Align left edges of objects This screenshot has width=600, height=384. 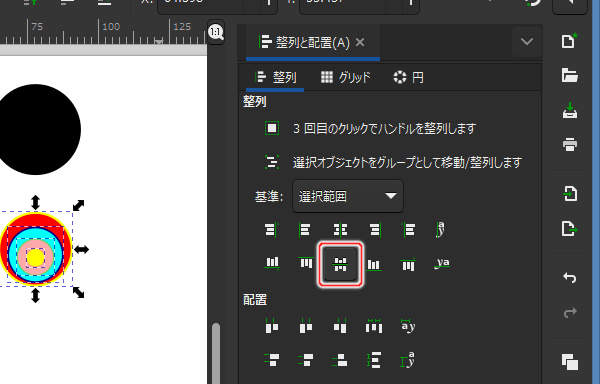pos(305,229)
